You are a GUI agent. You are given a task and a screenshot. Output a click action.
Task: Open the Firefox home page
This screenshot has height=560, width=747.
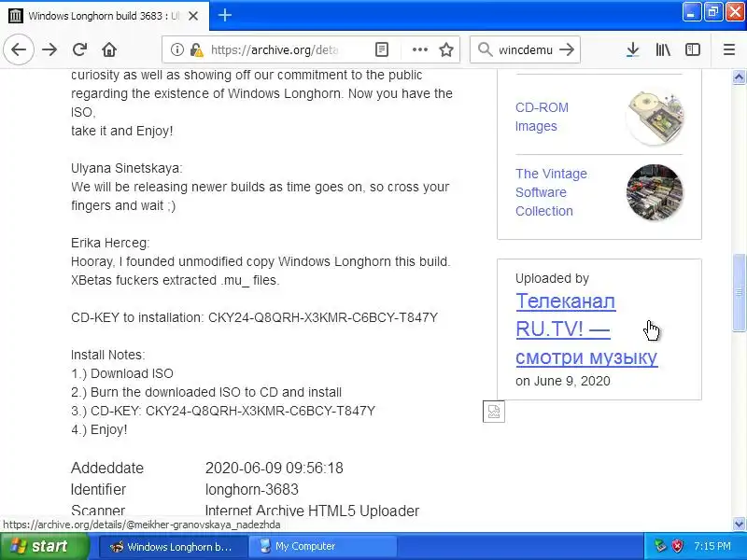click(109, 49)
